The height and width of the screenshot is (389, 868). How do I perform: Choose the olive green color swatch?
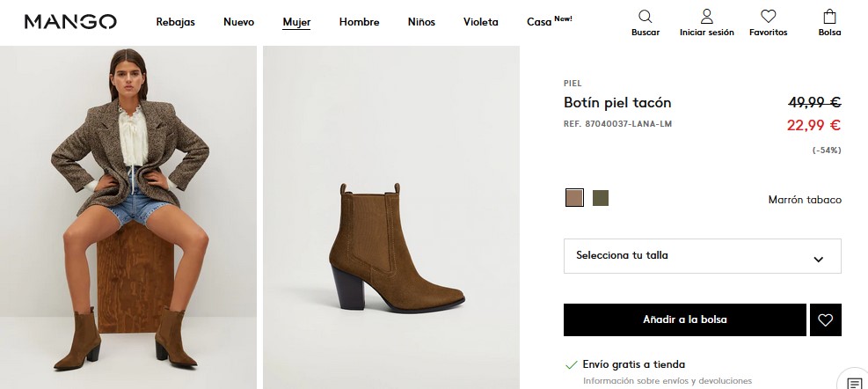601,198
